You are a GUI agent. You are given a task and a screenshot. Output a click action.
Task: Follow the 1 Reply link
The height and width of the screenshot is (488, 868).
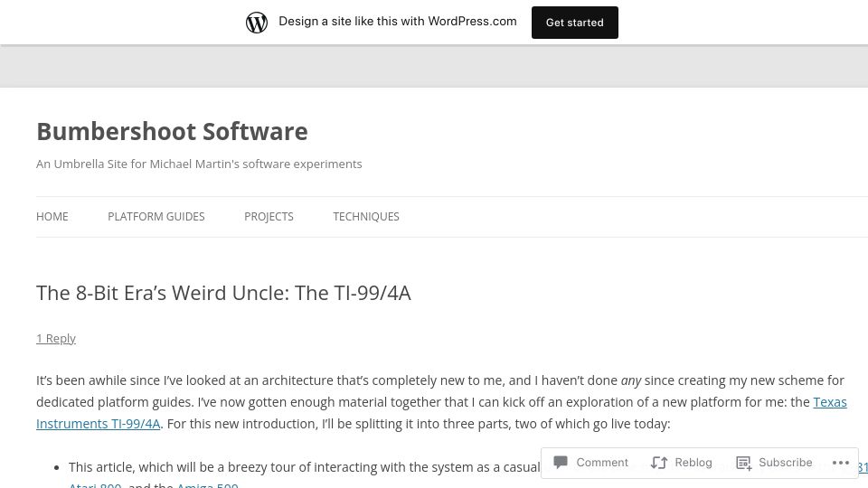click(56, 339)
